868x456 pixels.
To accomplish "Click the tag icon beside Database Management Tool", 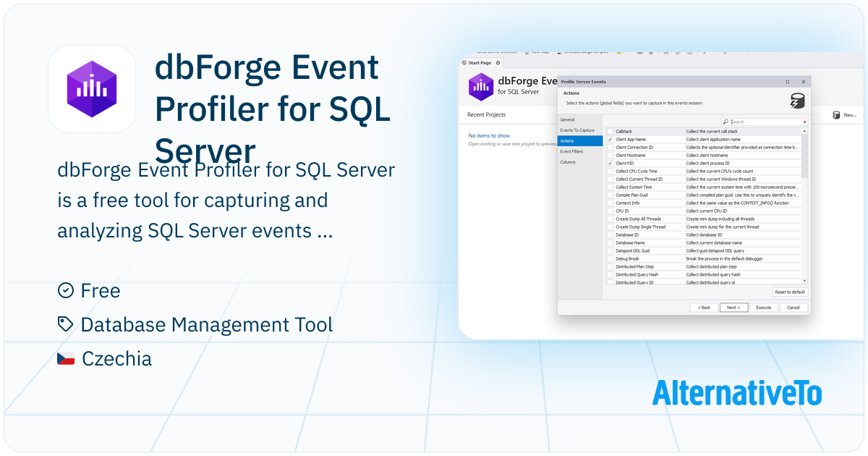I will pyautogui.click(x=65, y=324).
